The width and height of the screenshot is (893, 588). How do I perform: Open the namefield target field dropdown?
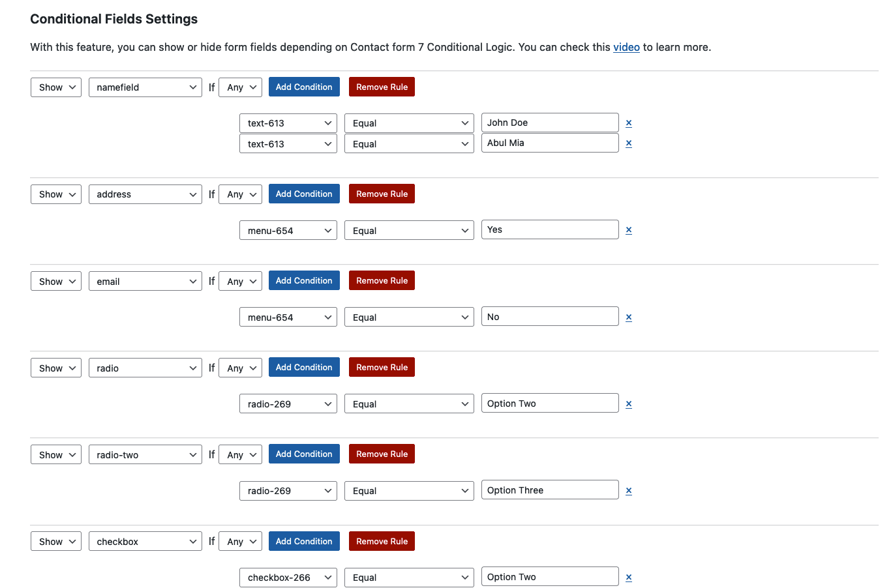coord(145,87)
